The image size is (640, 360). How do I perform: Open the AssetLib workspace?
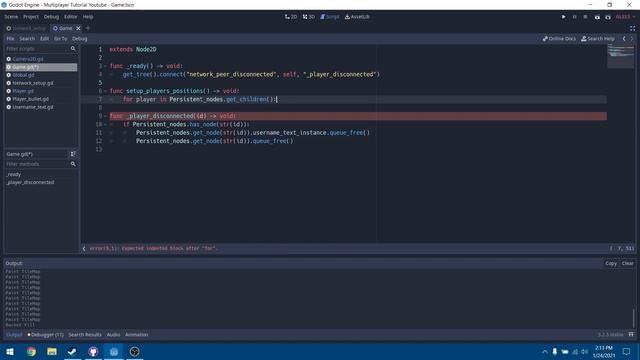pos(357,17)
